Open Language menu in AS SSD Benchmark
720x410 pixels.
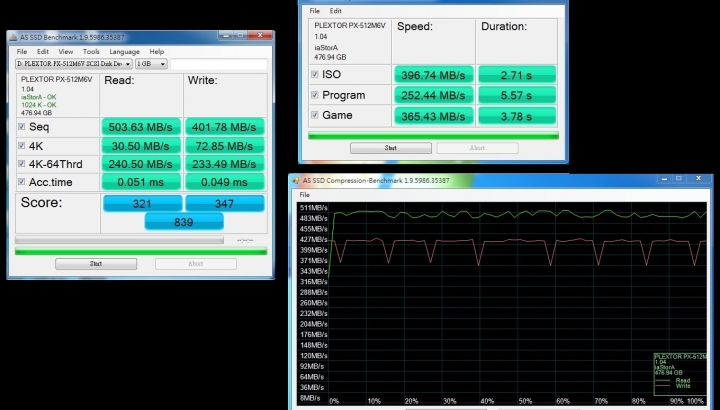pyautogui.click(x=124, y=51)
